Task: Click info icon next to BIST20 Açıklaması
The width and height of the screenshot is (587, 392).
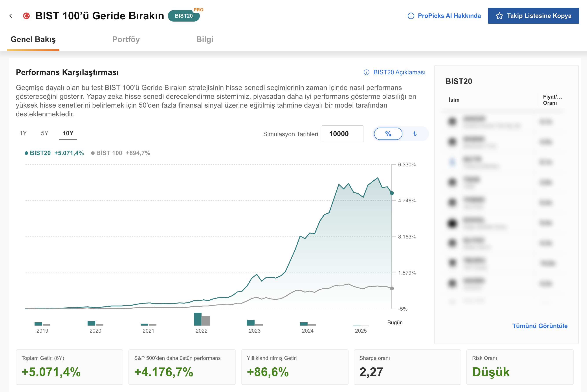Action: 366,72
